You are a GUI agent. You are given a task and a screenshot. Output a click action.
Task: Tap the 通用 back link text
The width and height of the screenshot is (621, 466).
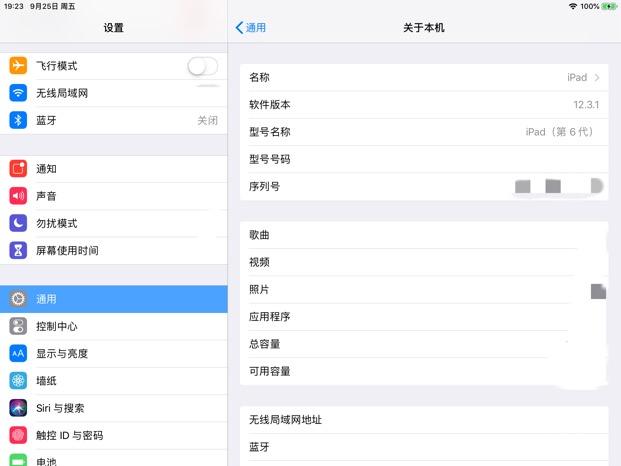click(256, 28)
